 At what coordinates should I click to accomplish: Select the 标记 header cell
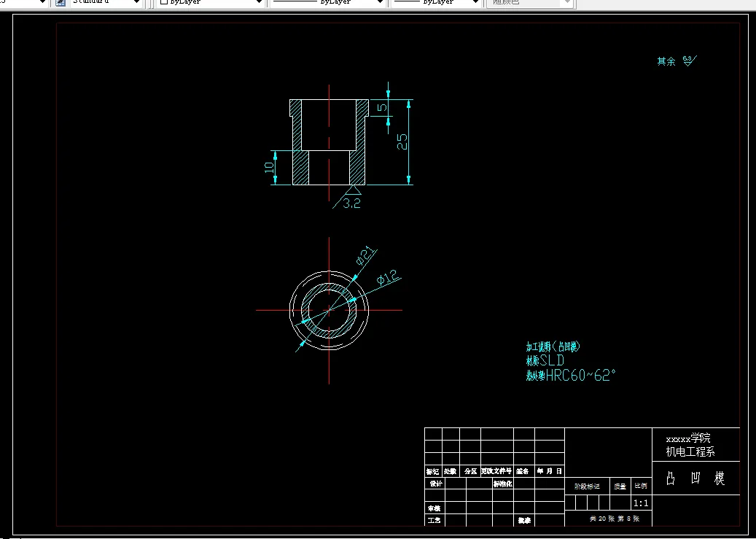[x=433, y=471]
